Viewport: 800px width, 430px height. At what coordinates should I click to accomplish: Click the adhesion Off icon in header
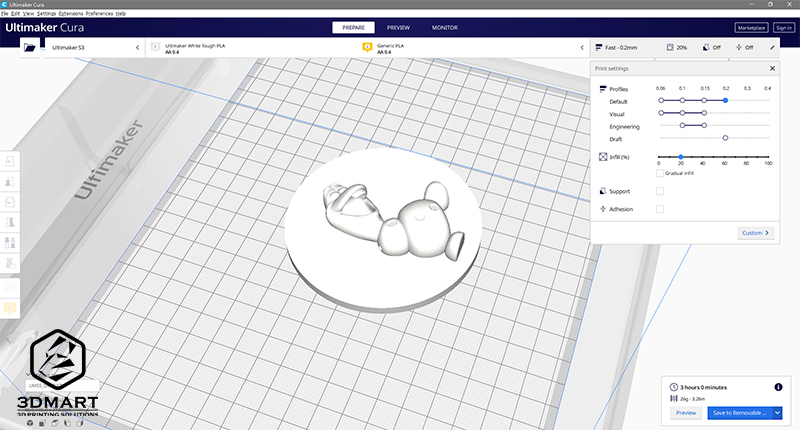coord(738,47)
